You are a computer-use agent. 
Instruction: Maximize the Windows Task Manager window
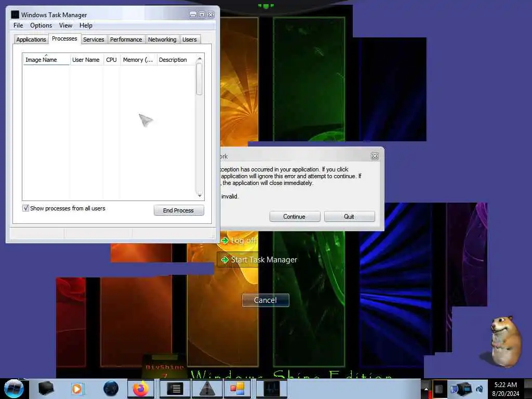tap(202, 15)
